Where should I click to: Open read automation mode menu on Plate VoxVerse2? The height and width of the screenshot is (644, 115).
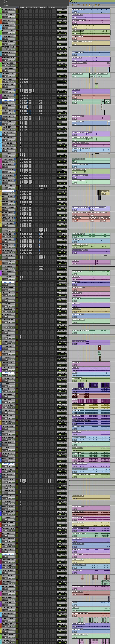click(13, 39)
